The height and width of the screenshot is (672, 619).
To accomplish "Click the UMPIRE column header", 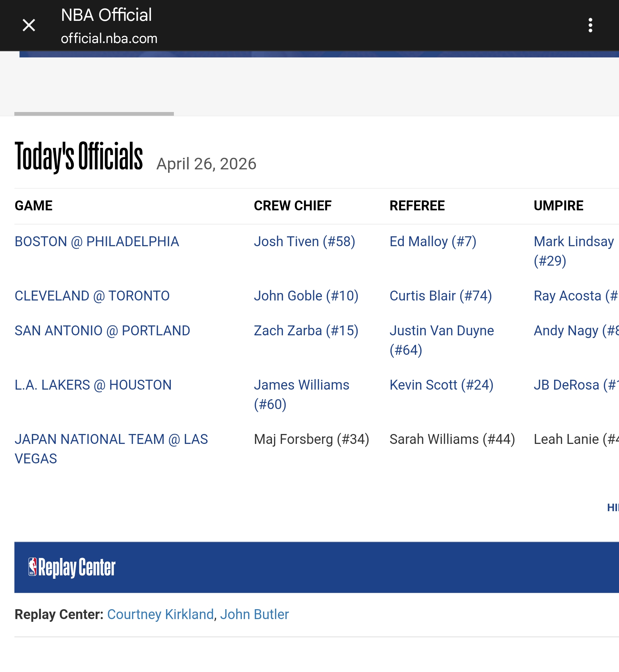I will [x=559, y=206].
